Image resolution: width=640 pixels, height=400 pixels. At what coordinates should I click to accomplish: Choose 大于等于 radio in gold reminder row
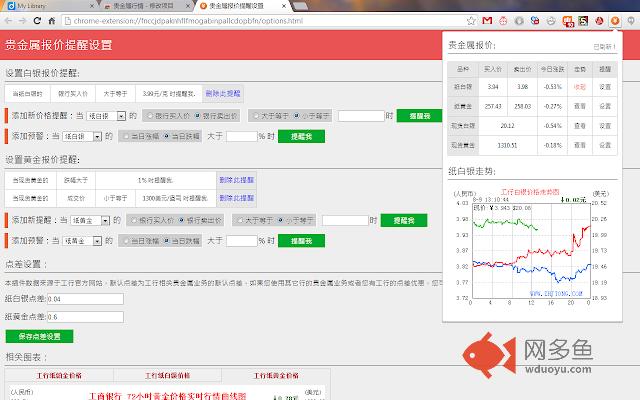point(240,220)
